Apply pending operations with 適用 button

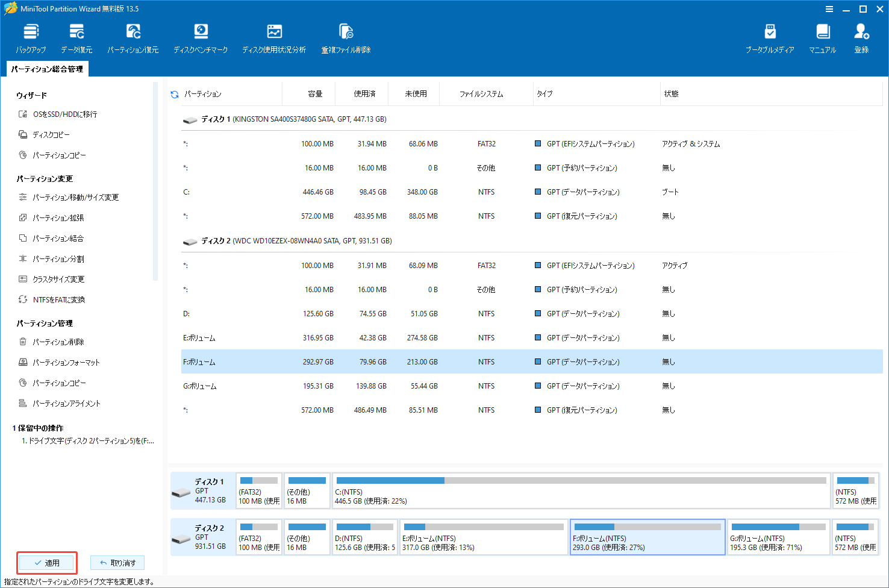point(48,562)
